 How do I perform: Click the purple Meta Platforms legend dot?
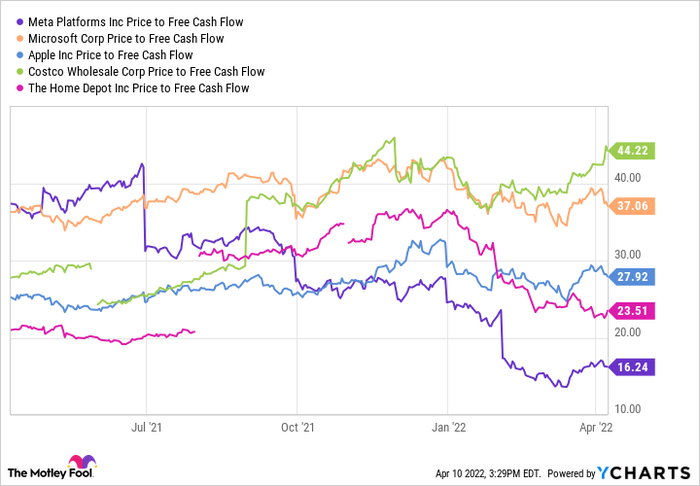click(x=13, y=21)
